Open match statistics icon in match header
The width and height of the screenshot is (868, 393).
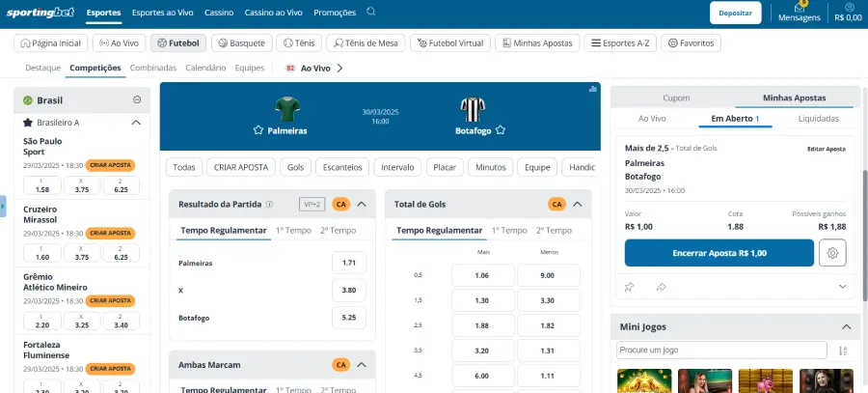[x=593, y=89]
